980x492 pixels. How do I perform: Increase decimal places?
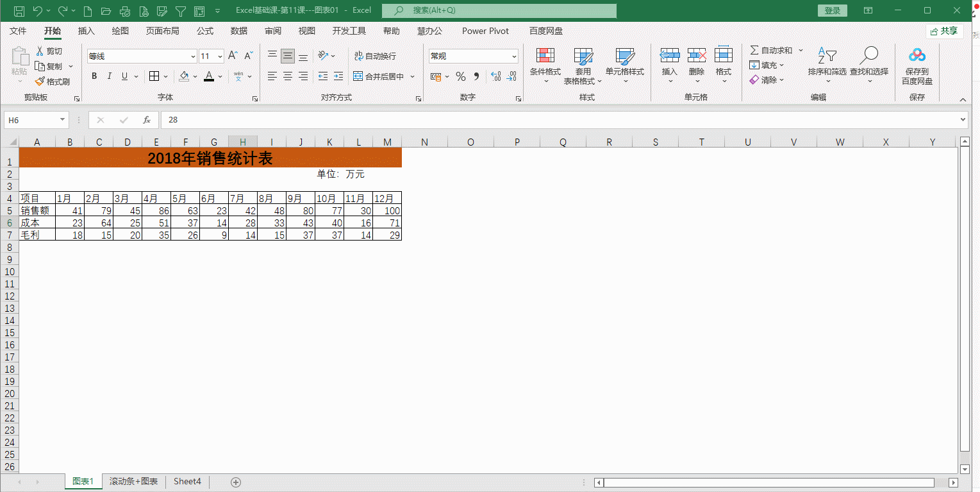495,76
